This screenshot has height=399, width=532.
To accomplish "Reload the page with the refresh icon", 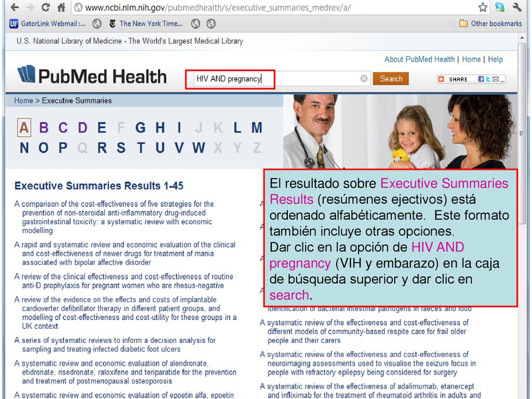I will [45, 7].
